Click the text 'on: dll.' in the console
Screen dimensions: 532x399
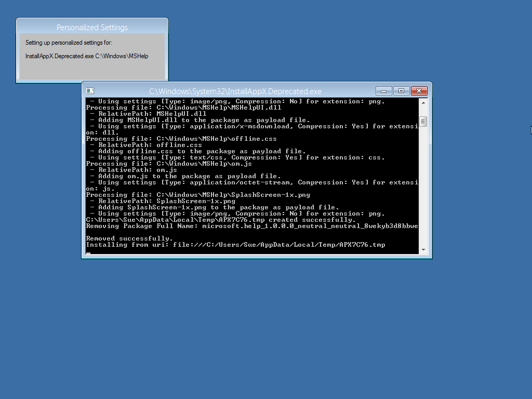coord(102,132)
